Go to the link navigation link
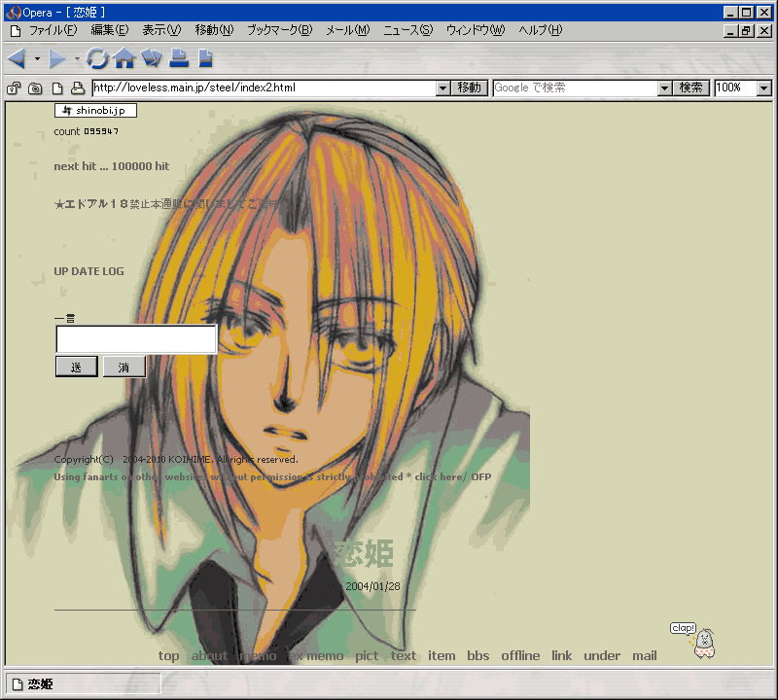 point(562,656)
